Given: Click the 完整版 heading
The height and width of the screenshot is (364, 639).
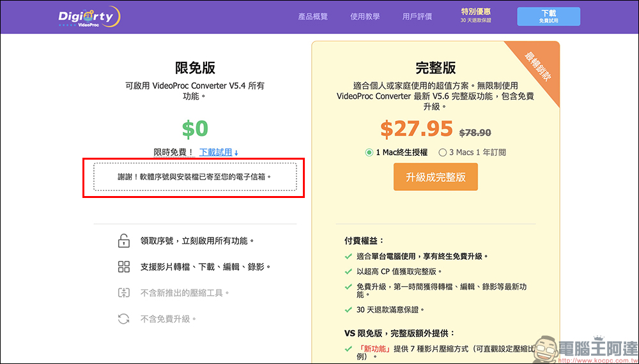Looking at the screenshot, I should (x=436, y=68).
